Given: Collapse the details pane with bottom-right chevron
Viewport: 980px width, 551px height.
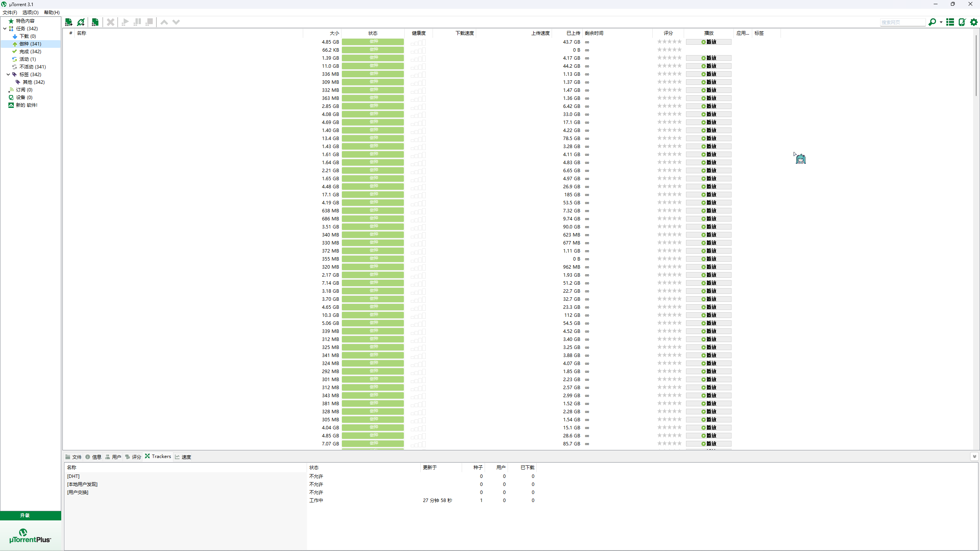Looking at the screenshot, I should (x=974, y=456).
